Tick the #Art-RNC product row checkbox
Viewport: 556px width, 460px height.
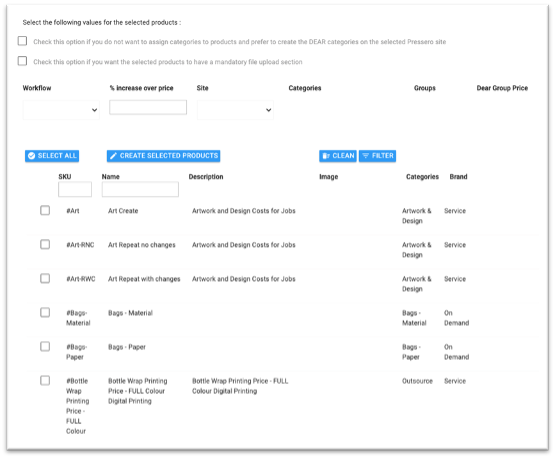click(x=45, y=244)
